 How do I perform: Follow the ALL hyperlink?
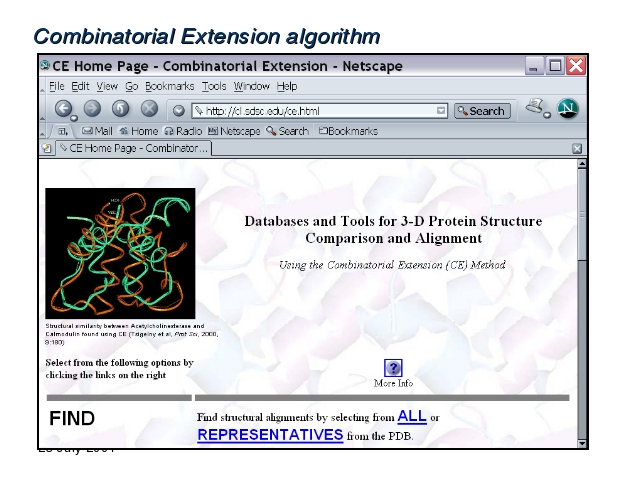(411, 416)
